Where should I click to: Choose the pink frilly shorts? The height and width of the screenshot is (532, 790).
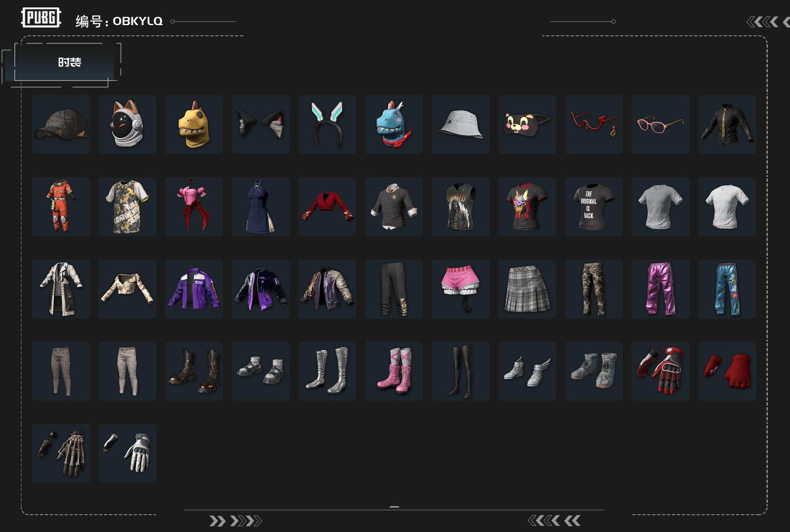point(460,289)
